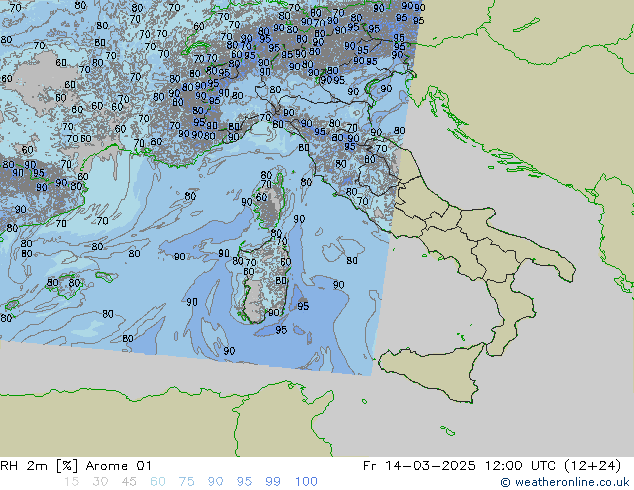This screenshot has width=634, height=490.
Task: Click legend value "15" in the color scale
Action: (71, 482)
